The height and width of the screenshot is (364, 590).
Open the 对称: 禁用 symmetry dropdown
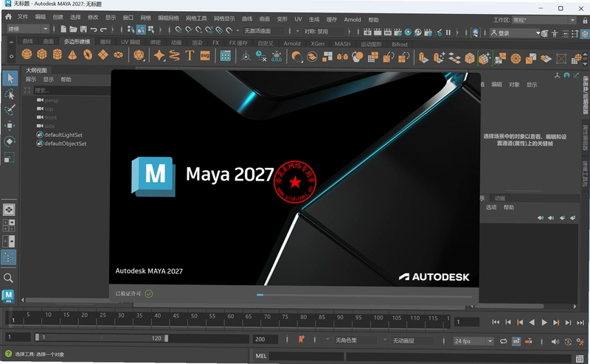click(x=323, y=32)
